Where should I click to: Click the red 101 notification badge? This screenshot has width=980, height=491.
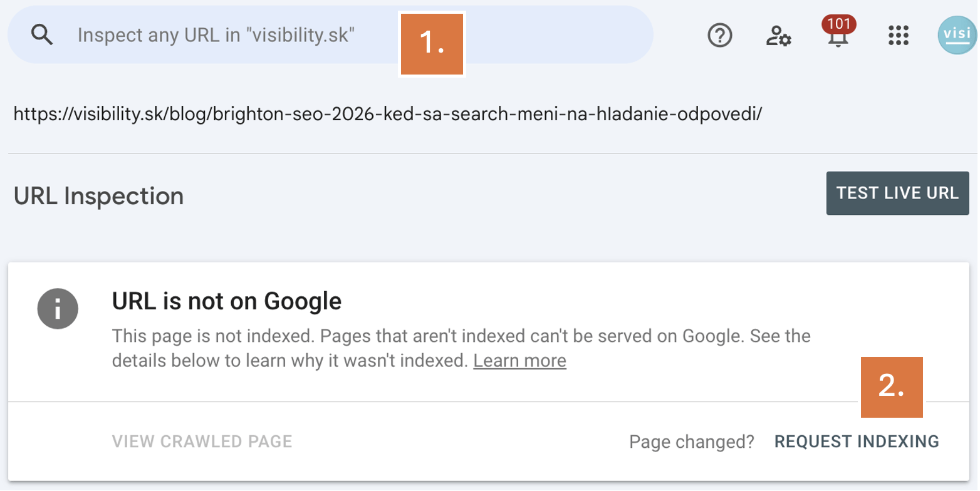pyautogui.click(x=838, y=24)
